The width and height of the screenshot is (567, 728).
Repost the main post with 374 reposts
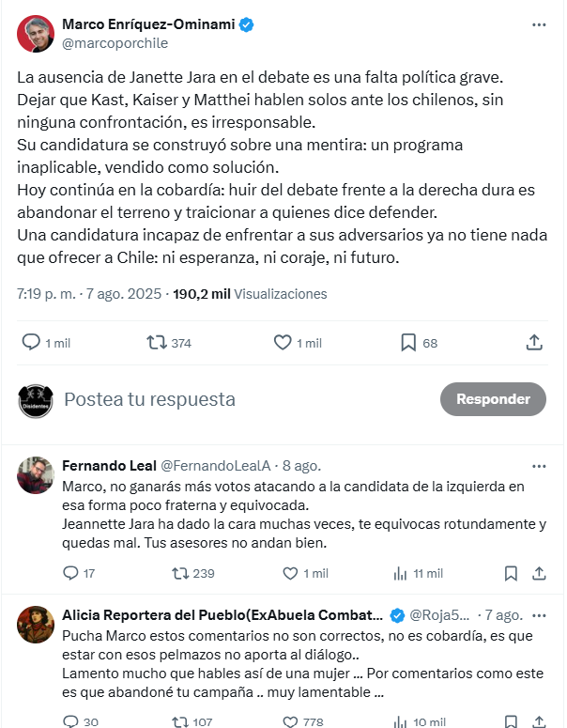157,343
